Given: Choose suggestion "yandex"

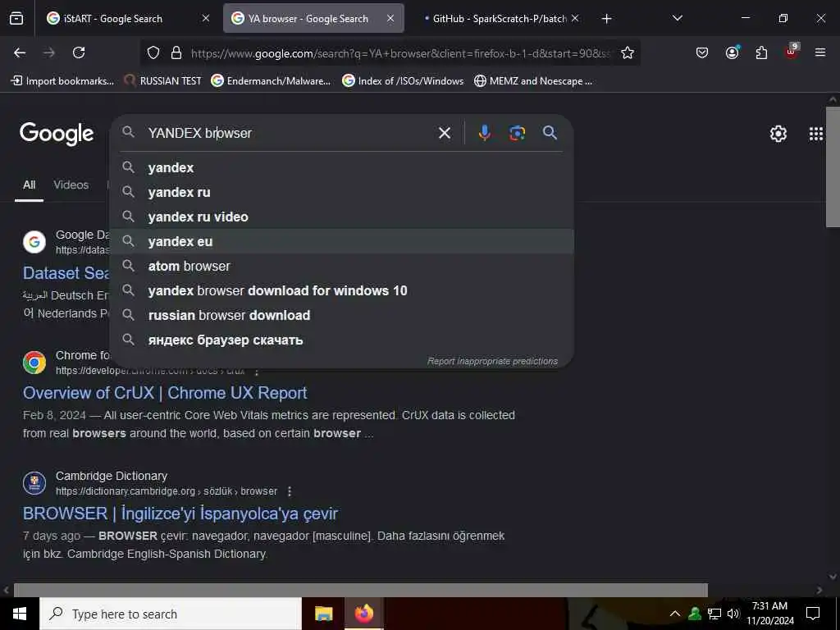Looking at the screenshot, I should tap(342, 167).
